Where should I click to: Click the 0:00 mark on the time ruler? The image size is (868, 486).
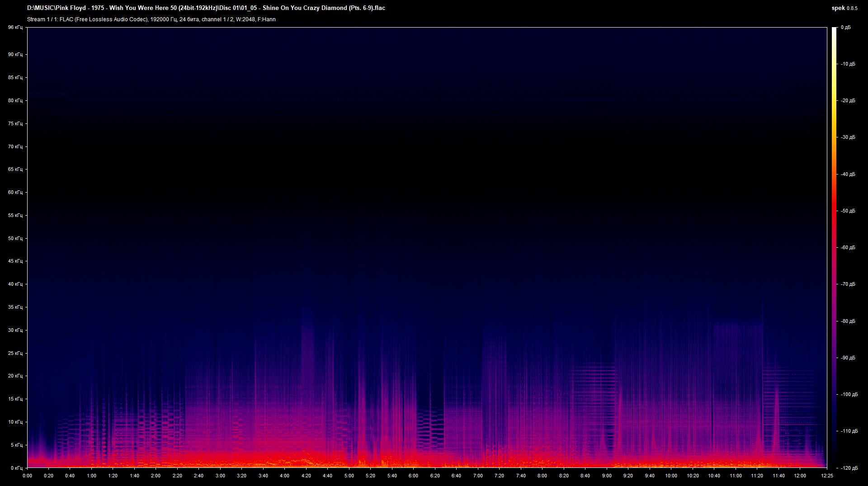[x=27, y=476]
